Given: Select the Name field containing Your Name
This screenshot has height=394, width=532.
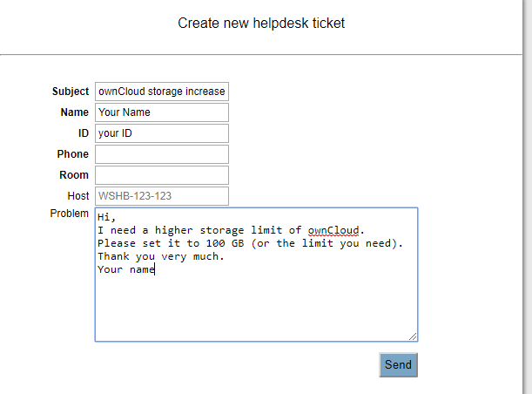Looking at the screenshot, I should [x=162, y=112].
